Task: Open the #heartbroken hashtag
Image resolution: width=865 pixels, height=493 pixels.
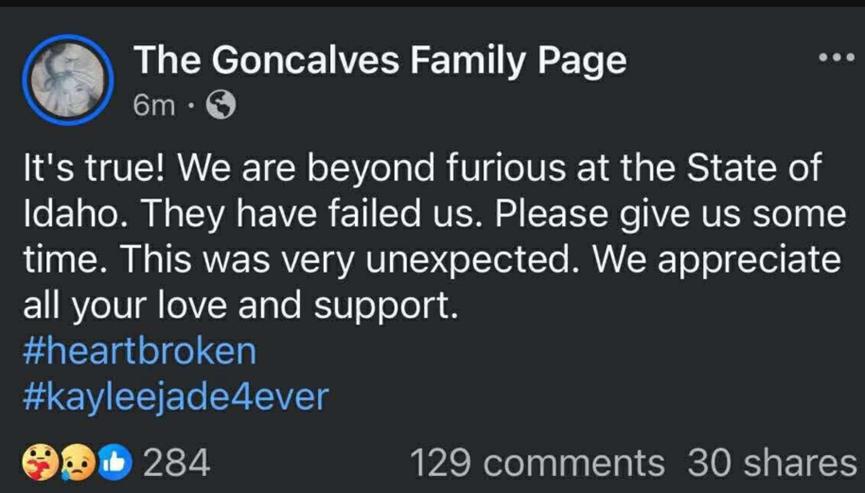Action: pyautogui.click(x=139, y=351)
